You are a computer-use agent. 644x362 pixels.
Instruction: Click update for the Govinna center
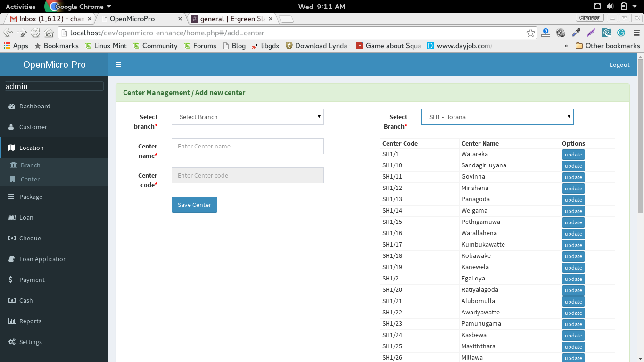coord(573,177)
